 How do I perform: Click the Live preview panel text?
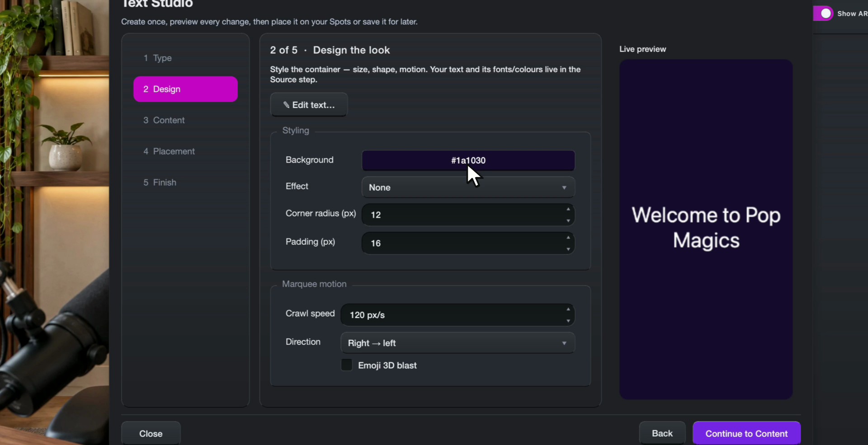pyautogui.click(x=706, y=228)
